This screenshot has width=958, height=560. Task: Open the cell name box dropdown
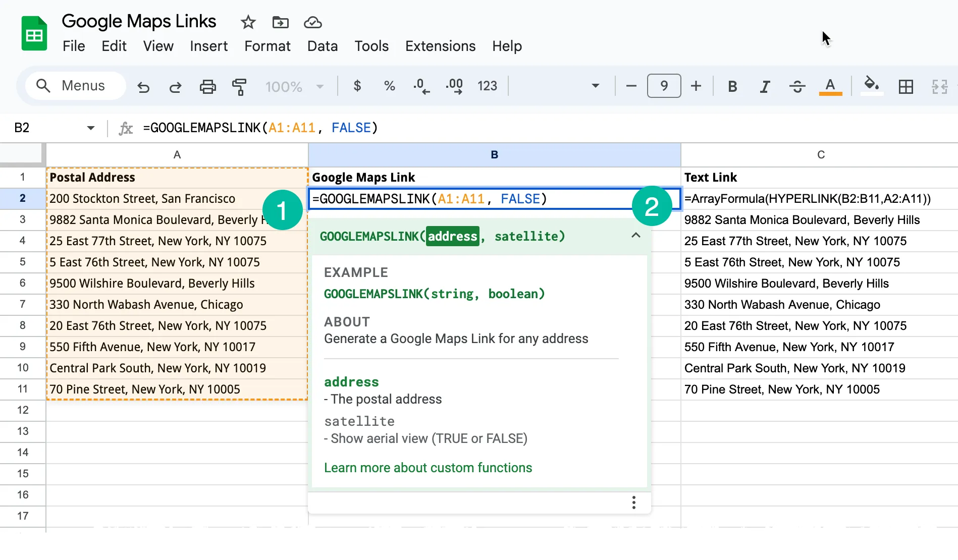(91, 128)
